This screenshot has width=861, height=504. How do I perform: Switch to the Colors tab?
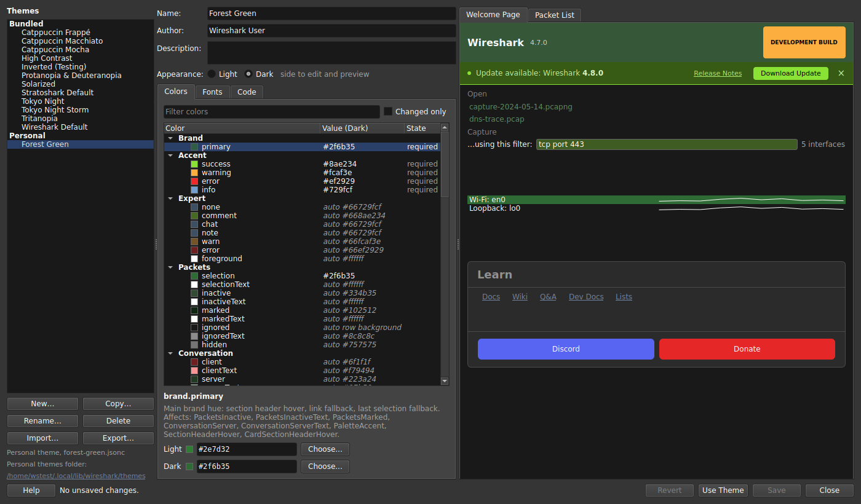[176, 92]
